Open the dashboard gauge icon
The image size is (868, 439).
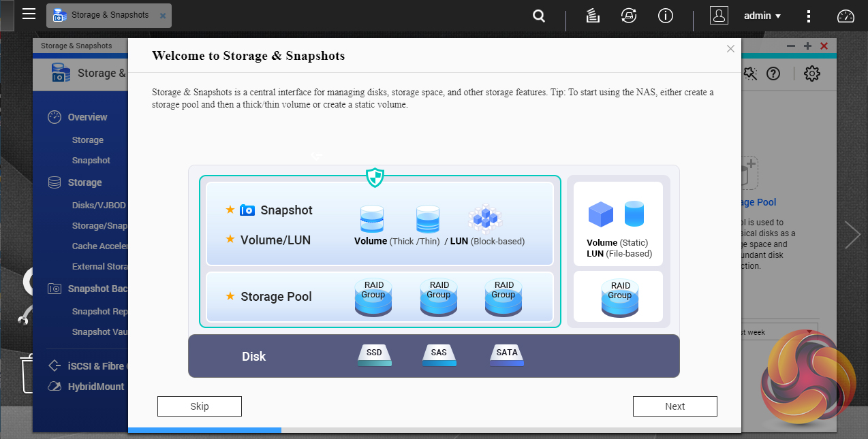[x=846, y=16]
